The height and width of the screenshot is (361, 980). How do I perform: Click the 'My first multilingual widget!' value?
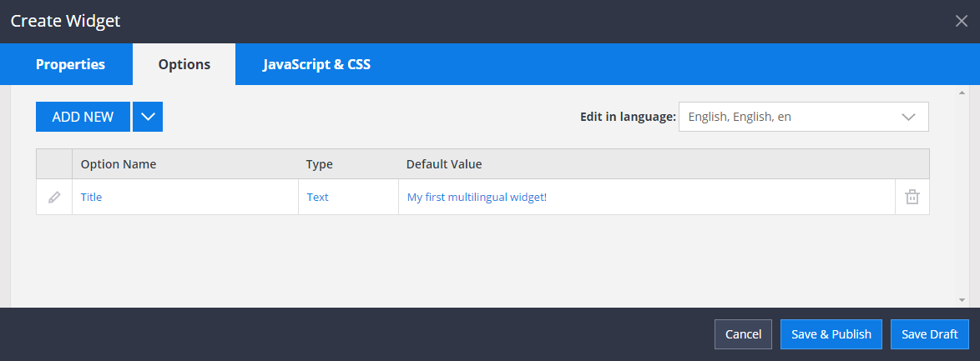(477, 198)
